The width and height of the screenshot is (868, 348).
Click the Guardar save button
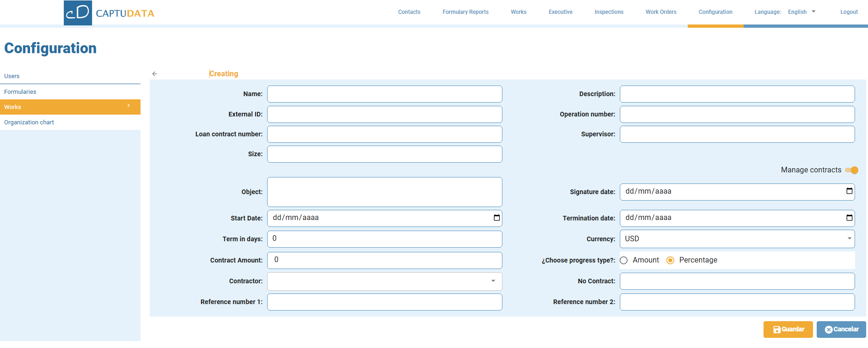pos(788,330)
